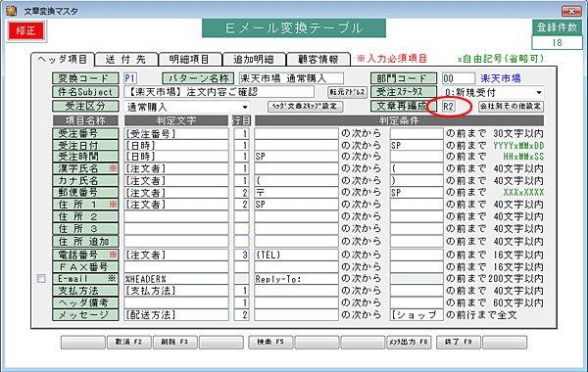
Task: Click the 終了 F9 button
Action: click(x=459, y=342)
